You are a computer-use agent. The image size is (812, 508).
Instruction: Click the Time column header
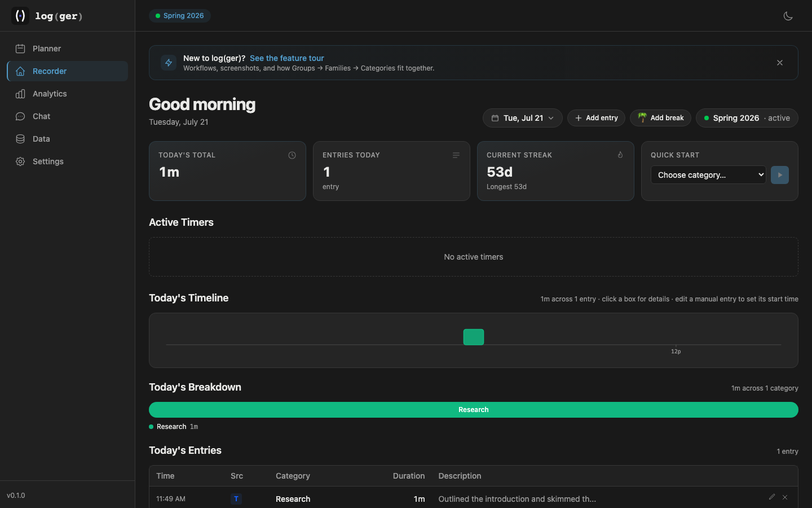[165, 476]
